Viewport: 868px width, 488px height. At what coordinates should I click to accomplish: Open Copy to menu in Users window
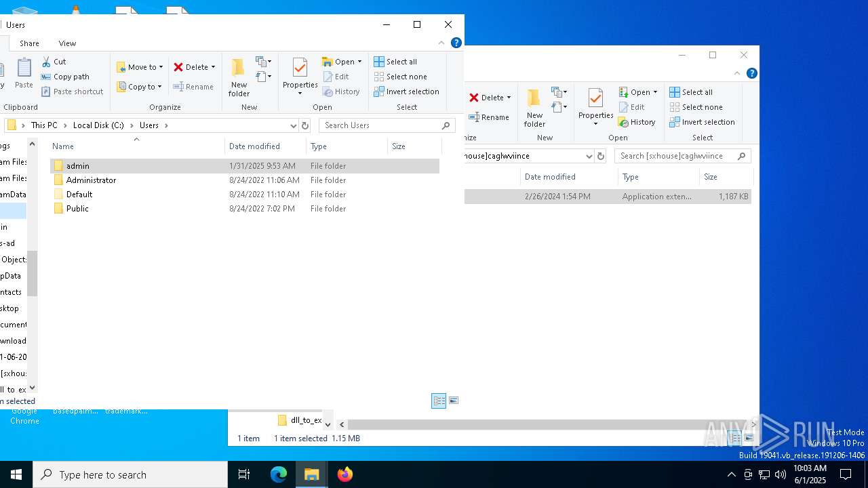coord(139,87)
